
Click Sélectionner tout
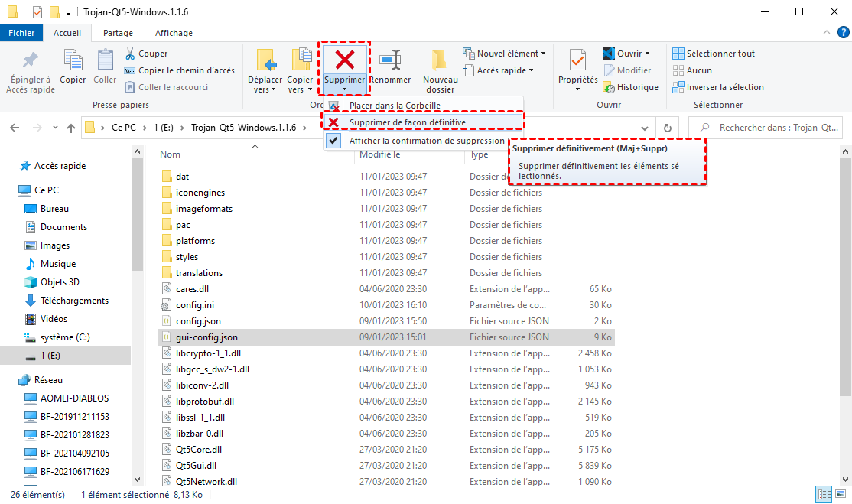tap(714, 54)
